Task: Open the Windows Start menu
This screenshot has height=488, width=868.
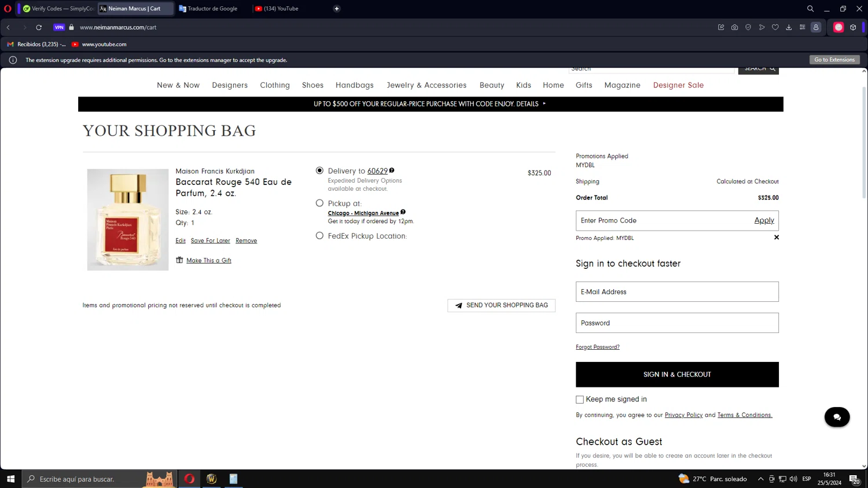Action: (x=10, y=479)
